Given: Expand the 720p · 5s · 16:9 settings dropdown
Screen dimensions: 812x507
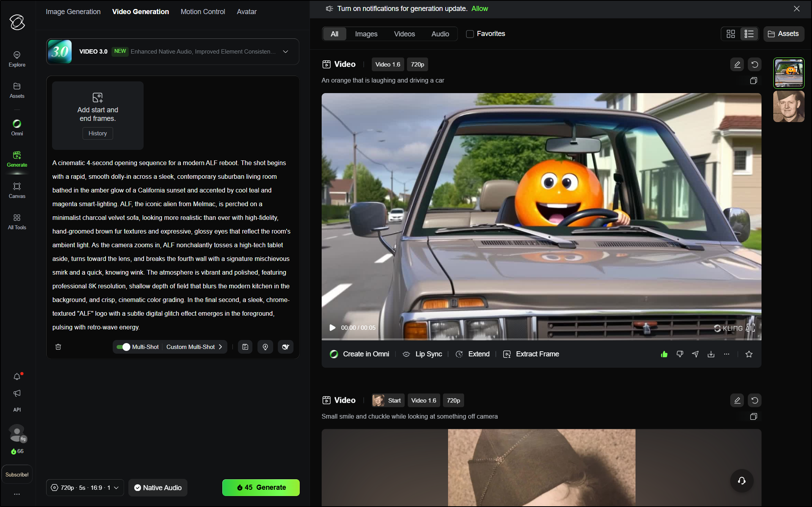Looking at the screenshot, I should [85, 487].
